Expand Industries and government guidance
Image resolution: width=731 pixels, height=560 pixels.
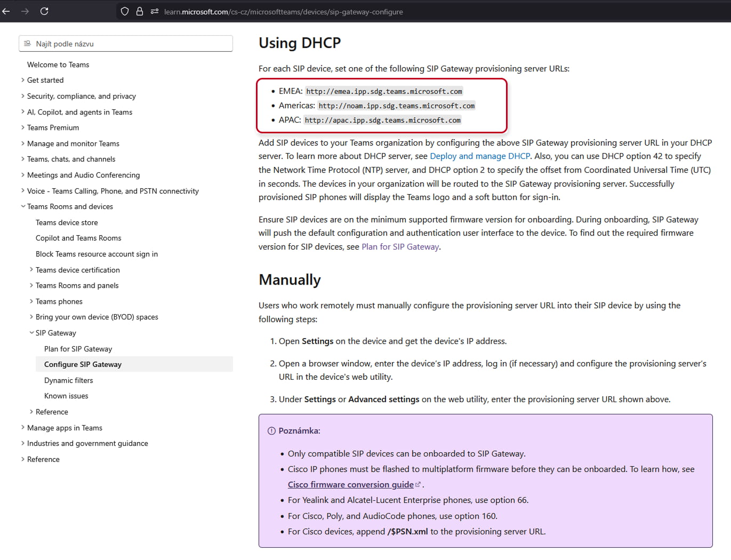87,443
